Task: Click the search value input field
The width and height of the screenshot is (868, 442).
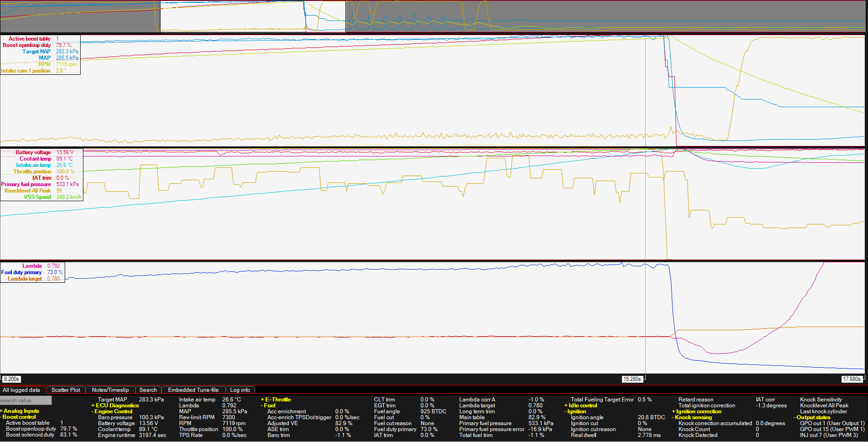Action: tap(26, 400)
